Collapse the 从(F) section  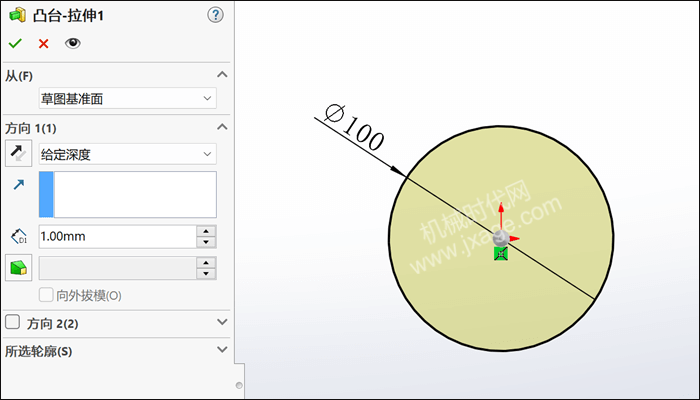click(222, 75)
